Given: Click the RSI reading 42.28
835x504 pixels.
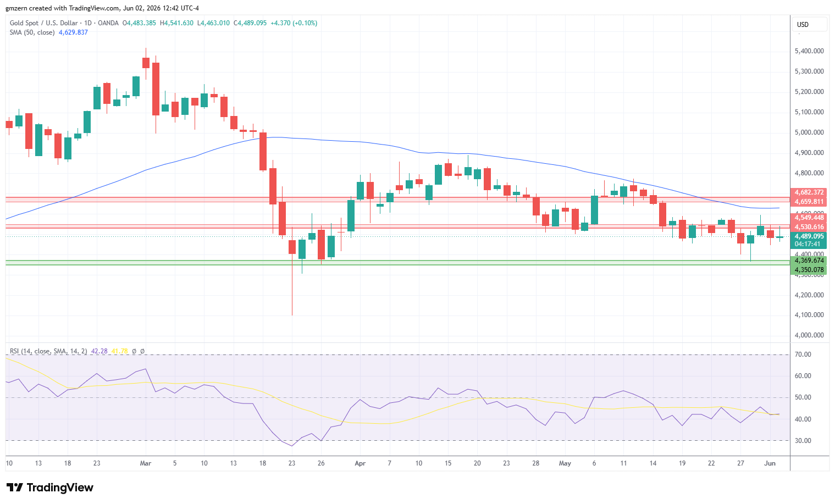Looking at the screenshot, I should (99, 351).
